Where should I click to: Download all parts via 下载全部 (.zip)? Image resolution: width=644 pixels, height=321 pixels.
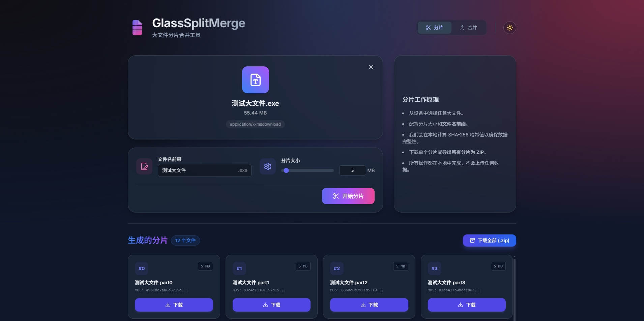(489, 240)
